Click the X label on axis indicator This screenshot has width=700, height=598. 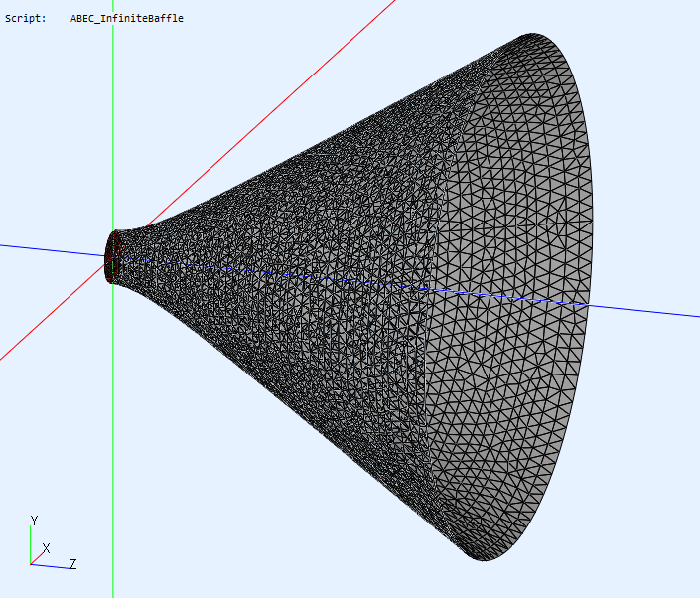point(46,548)
